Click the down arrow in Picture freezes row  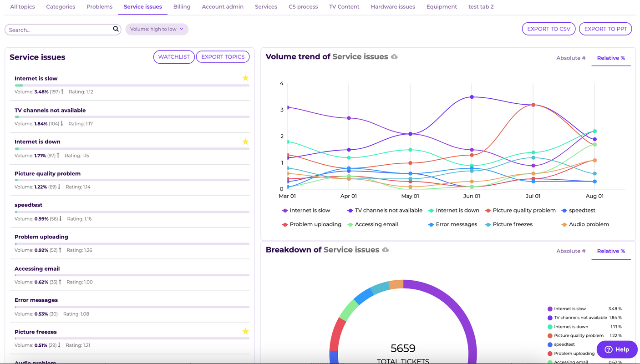point(59,345)
